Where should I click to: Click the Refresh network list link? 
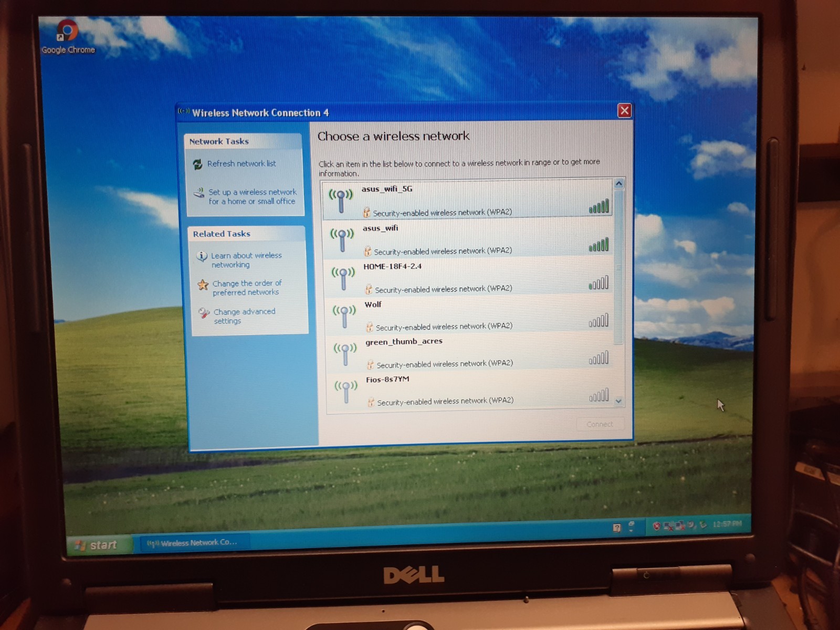[x=241, y=164]
